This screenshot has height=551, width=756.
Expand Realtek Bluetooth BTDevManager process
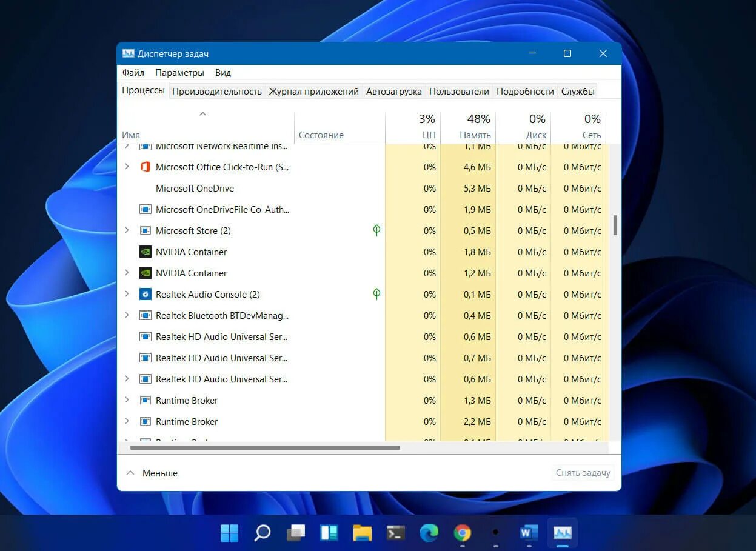127,315
